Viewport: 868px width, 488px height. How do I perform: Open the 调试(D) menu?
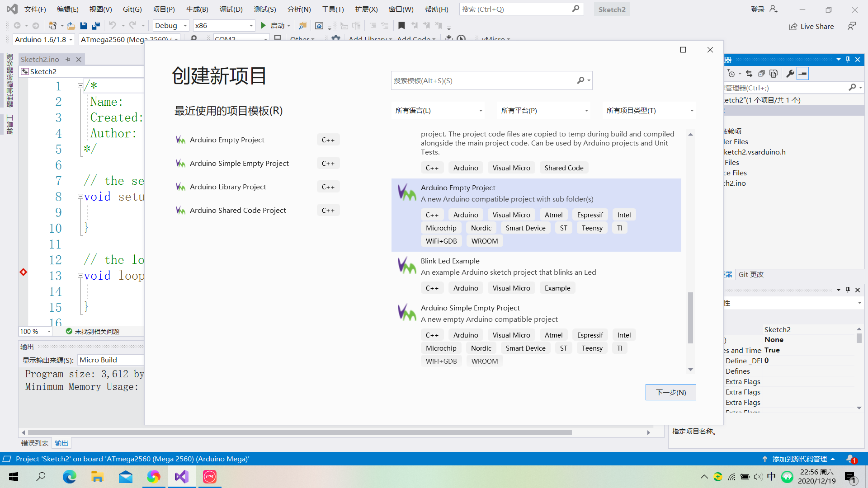(231, 9)
